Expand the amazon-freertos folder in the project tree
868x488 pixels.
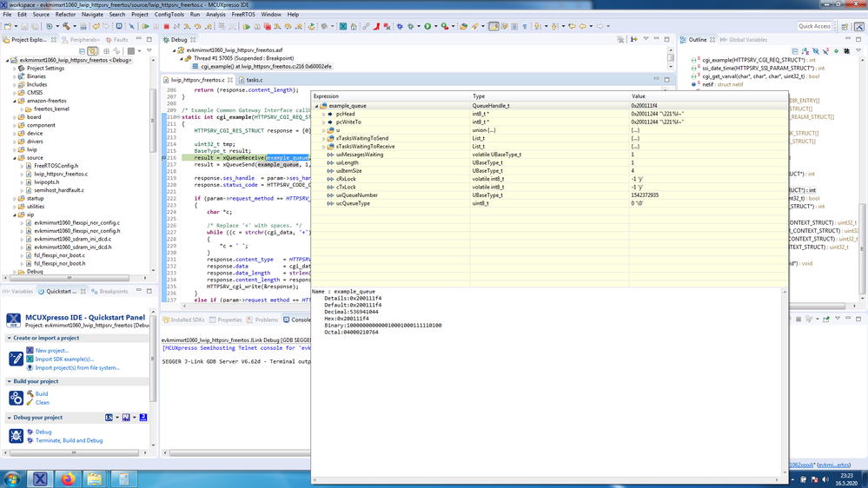click(x=15, y=101)
